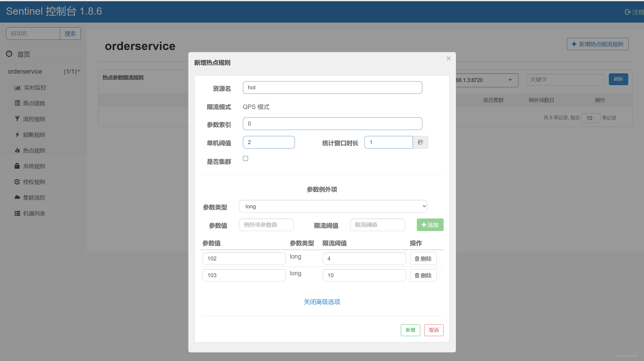The height and width of the screenshot is (361, 644).
Task: Delete the exception row with value 102
Action: click(423, 259)
